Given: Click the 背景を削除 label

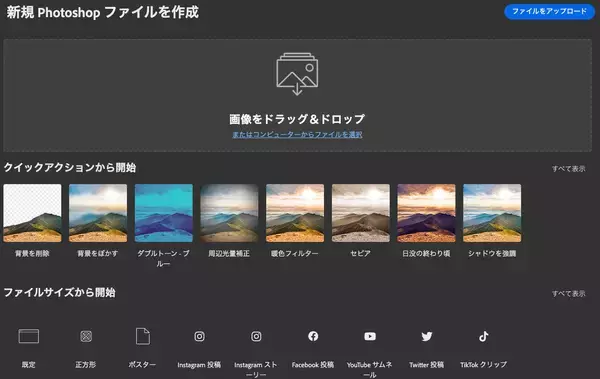Looking at the screenshot, I should [x=32, y=253].
